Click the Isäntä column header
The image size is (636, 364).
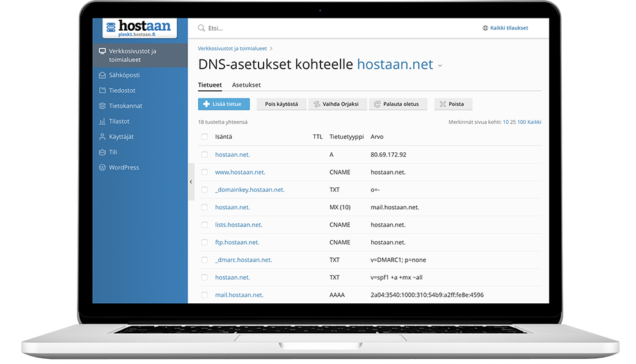[x=223, y=137]
